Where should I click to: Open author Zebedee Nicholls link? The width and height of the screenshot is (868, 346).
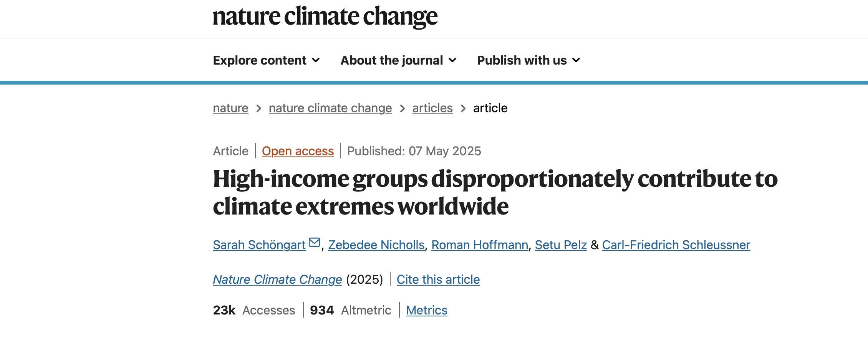376,245
